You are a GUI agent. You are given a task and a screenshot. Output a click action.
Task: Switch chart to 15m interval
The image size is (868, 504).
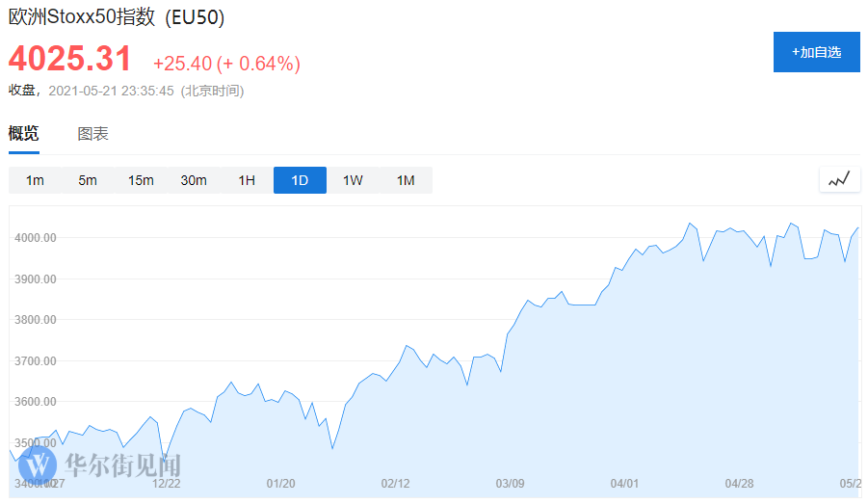click(x=141, y=180)
